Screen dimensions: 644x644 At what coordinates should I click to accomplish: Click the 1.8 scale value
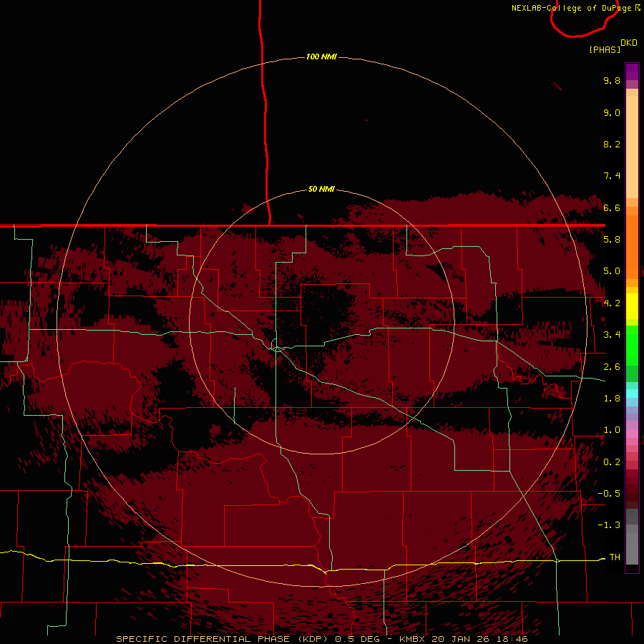(x=612, y=399)
